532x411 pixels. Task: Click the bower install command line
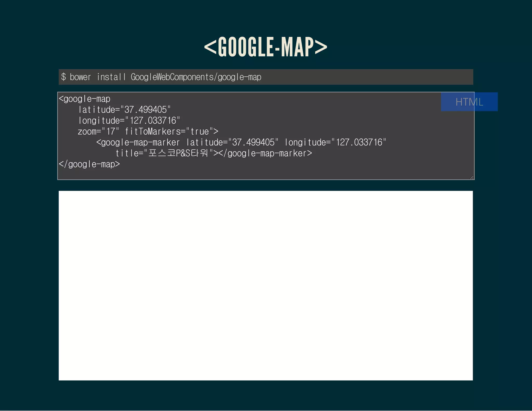click(266, 77)
